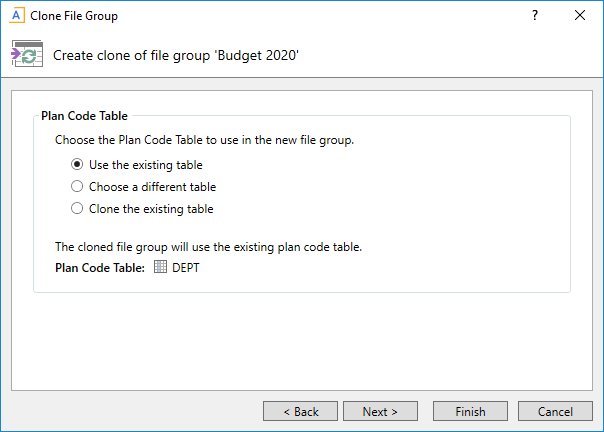Select 'Use the existing table' option

pyautogui.click(x=77, y=165)
